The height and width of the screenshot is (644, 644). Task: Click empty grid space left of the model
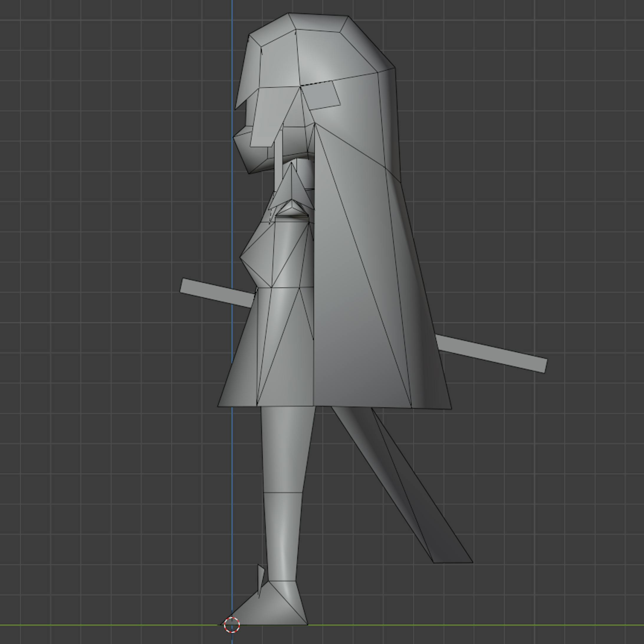[100, 200]
